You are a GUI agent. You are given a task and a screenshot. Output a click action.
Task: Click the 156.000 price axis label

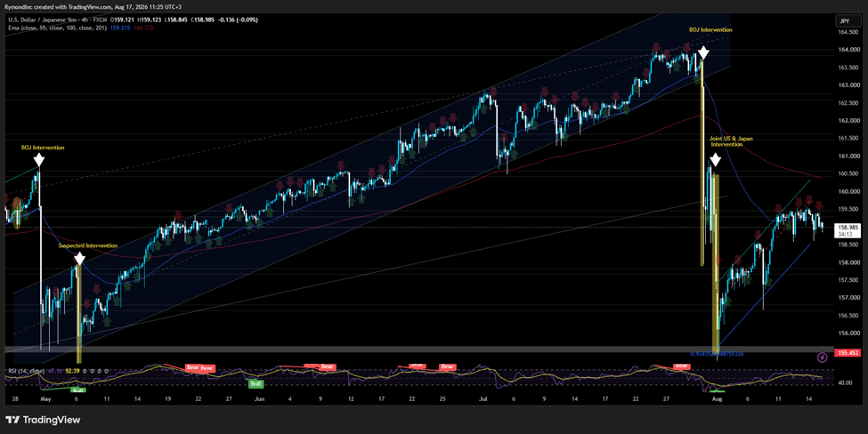point(848,333)
